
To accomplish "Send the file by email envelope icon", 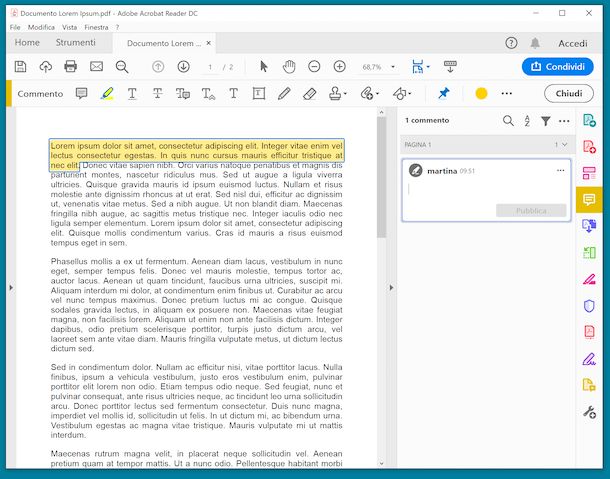I will tap(96, 67).
